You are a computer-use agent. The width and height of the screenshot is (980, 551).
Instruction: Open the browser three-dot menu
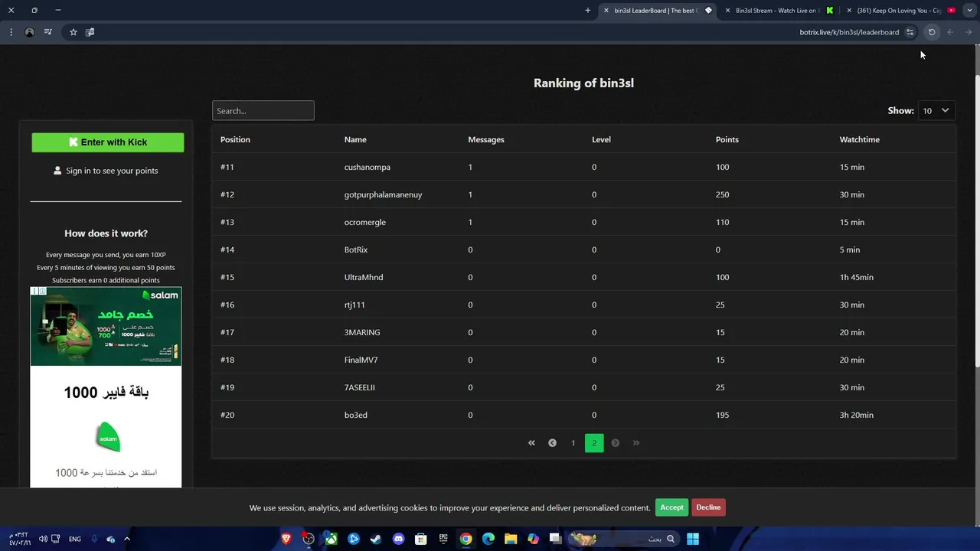click(x=11, y=32)
